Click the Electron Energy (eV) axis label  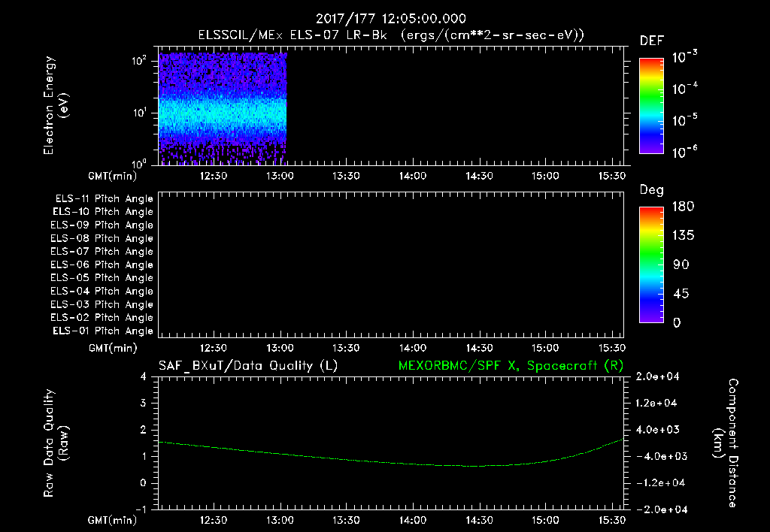coord(56,105)
